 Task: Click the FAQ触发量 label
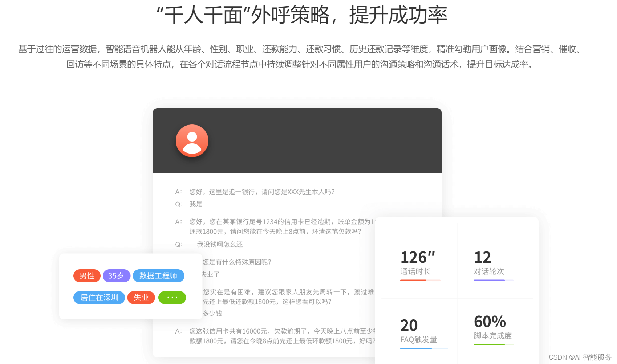(x=418, y=339)
